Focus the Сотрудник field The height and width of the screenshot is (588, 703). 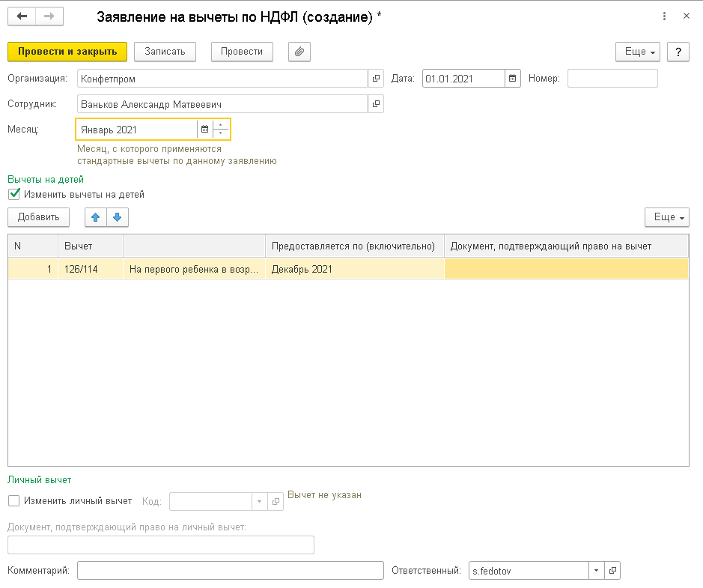[x=222, y=104]
